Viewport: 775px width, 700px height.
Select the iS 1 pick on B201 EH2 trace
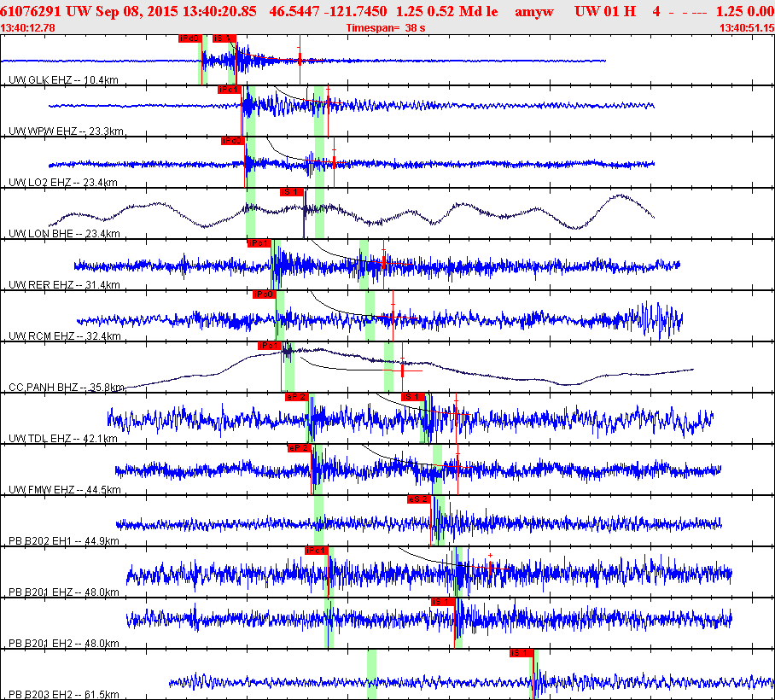click(442, 602)
